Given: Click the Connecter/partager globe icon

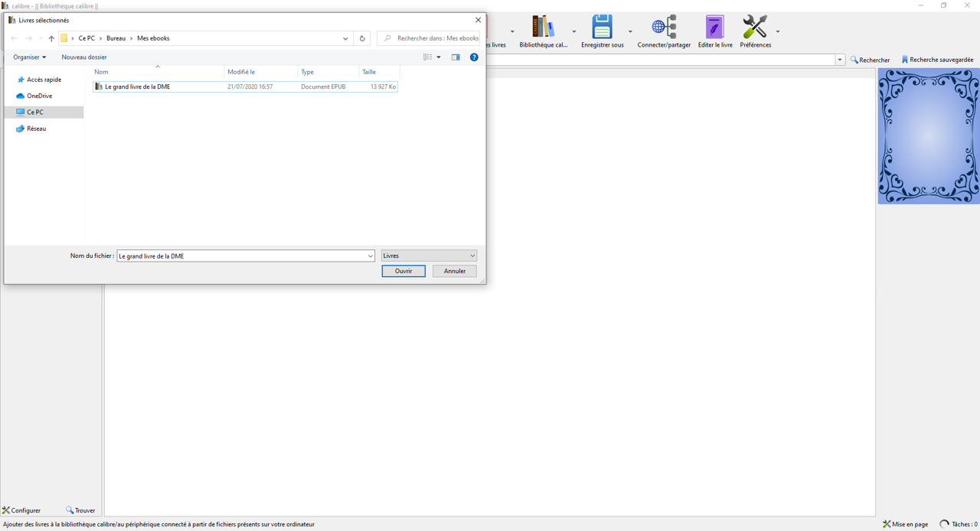Looking at the screenshot, I should pyautogui.click(x=664, y=28).
